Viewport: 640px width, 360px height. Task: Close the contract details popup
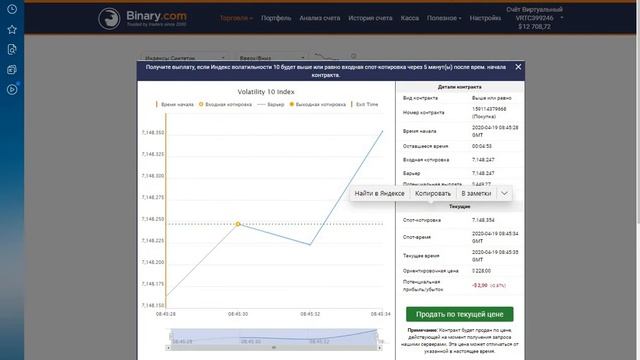tap(518, 67)
